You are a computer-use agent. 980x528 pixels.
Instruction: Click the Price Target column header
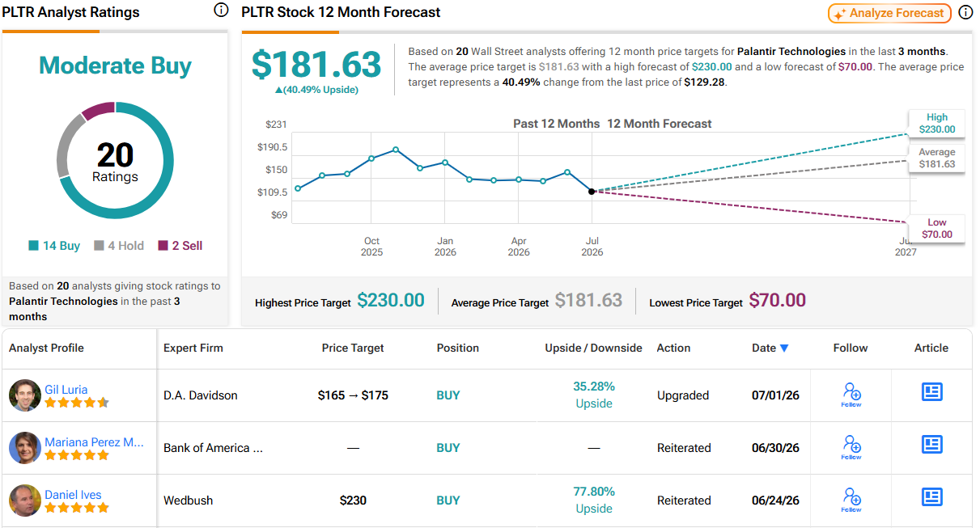click(353, 348)
